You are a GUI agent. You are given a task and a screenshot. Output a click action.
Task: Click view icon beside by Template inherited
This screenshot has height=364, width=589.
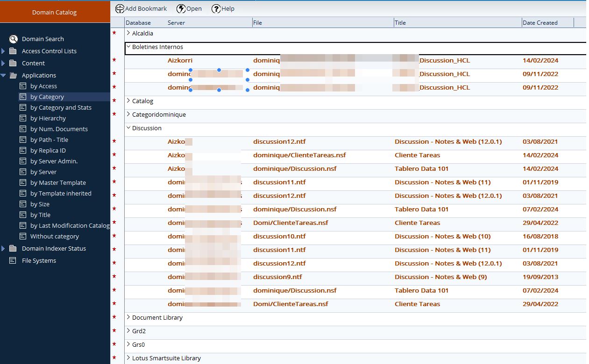[x=23, y=193]
